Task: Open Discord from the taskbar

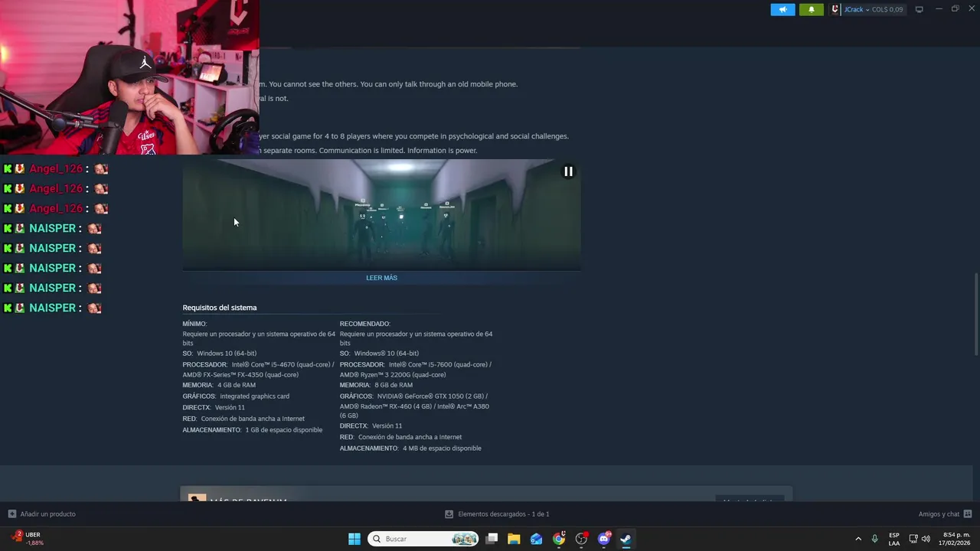Action: coord(603,539)
